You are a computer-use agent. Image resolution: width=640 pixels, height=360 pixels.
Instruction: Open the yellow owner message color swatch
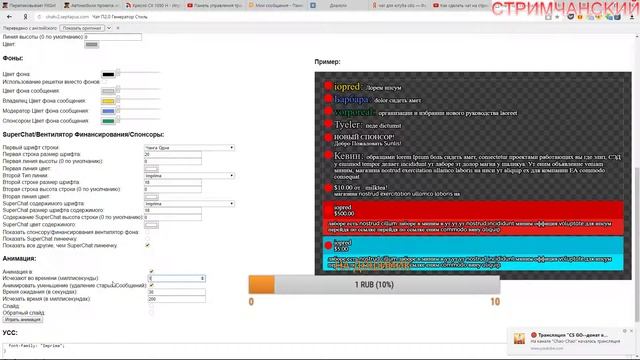108,101
